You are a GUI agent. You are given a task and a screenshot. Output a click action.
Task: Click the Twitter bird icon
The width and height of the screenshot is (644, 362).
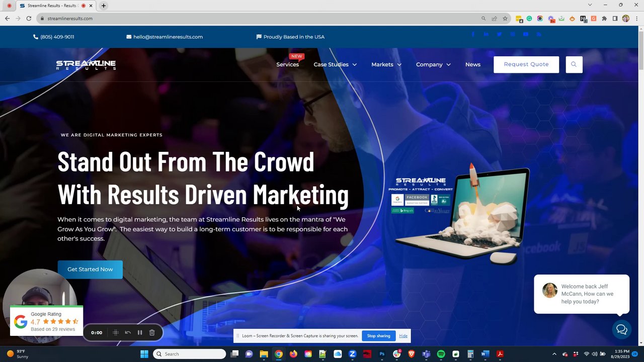click(x=499, y=34)
